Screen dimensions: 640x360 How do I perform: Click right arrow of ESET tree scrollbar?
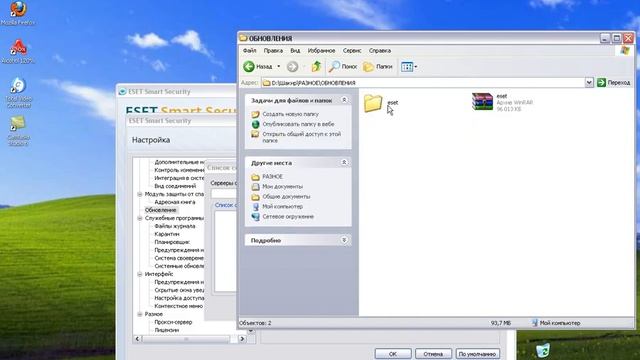(242, 339)
